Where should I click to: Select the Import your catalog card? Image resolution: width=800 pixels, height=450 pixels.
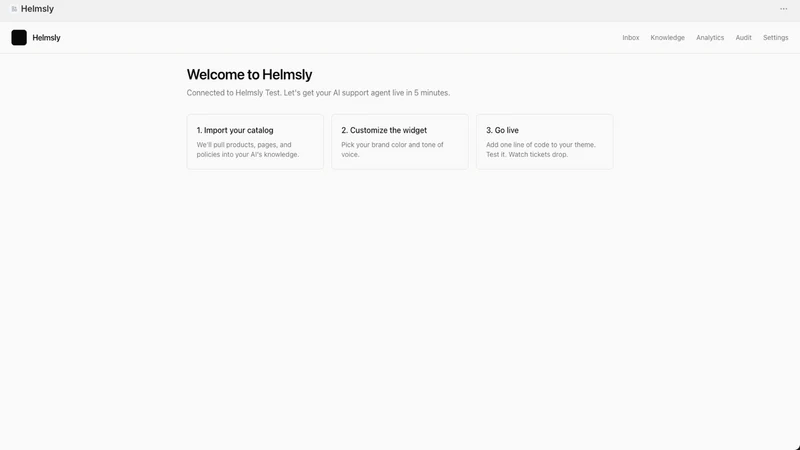pyautogui.click(x=255, y=141)
